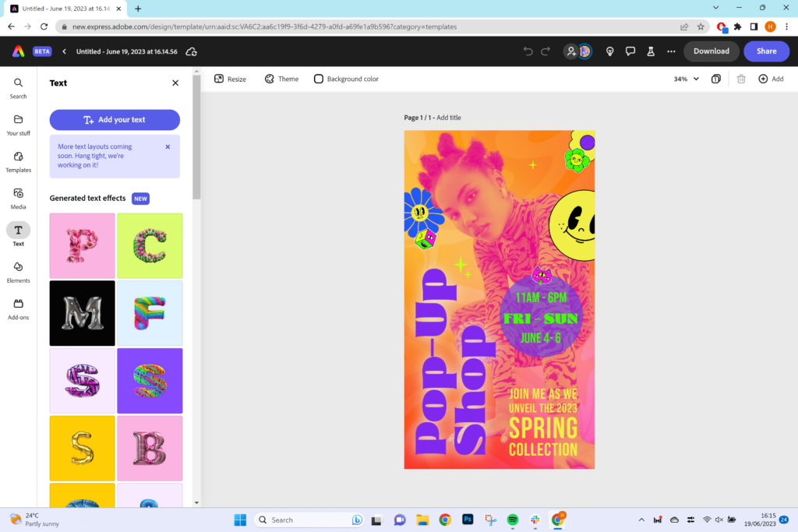Click Add your text button
Screen dimensions: 798x532
click(115, 119)
